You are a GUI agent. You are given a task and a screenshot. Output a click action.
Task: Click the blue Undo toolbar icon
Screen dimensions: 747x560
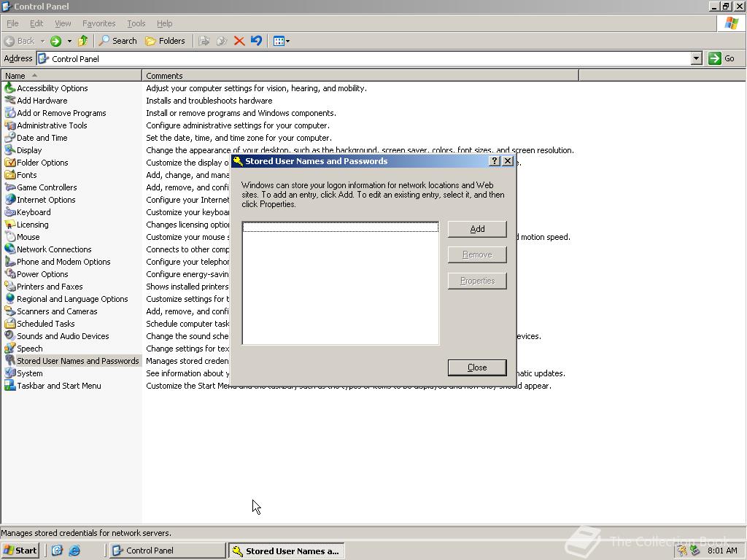point(256,41)
